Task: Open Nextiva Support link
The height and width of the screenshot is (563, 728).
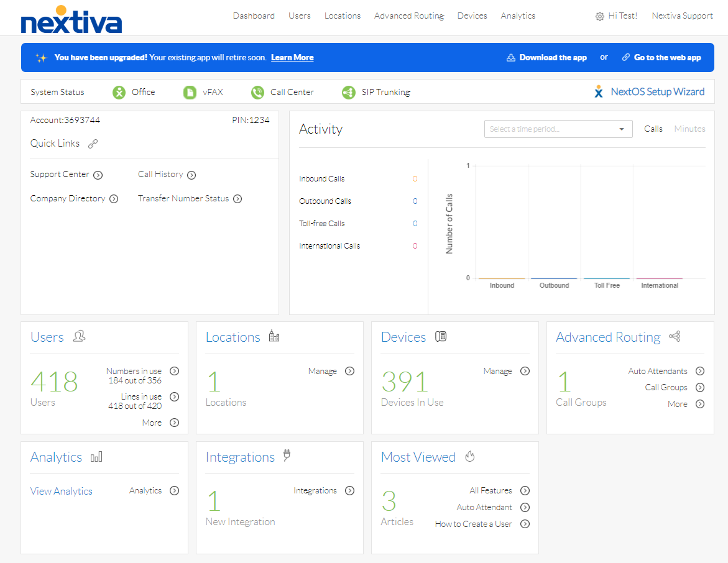Action: tap(682, 16)
